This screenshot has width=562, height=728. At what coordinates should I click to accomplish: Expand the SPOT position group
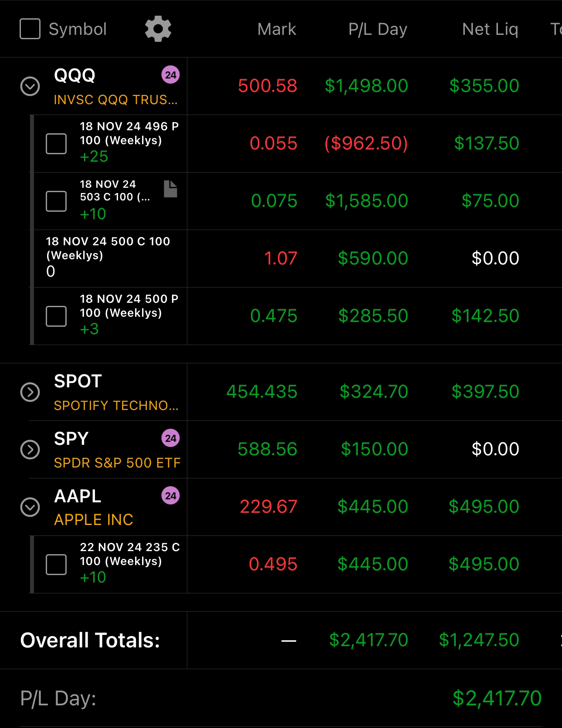click(x=30, y=392)
